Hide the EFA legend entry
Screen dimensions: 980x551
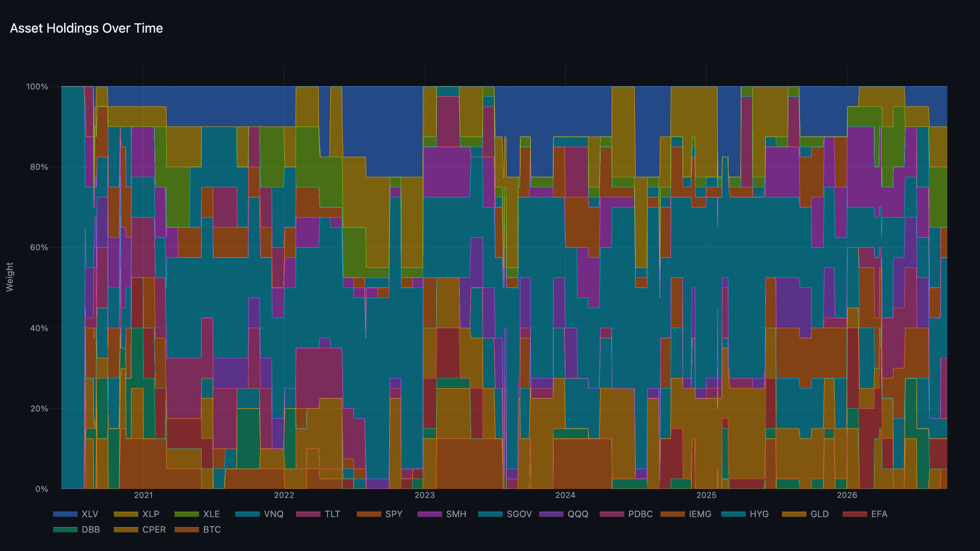(x=865, y=514)
